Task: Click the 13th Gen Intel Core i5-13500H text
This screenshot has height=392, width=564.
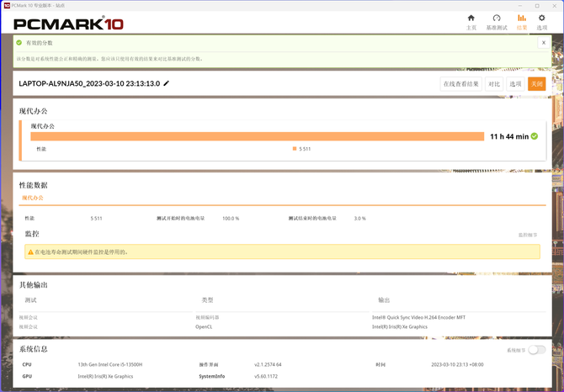Action: click(110, 364)
